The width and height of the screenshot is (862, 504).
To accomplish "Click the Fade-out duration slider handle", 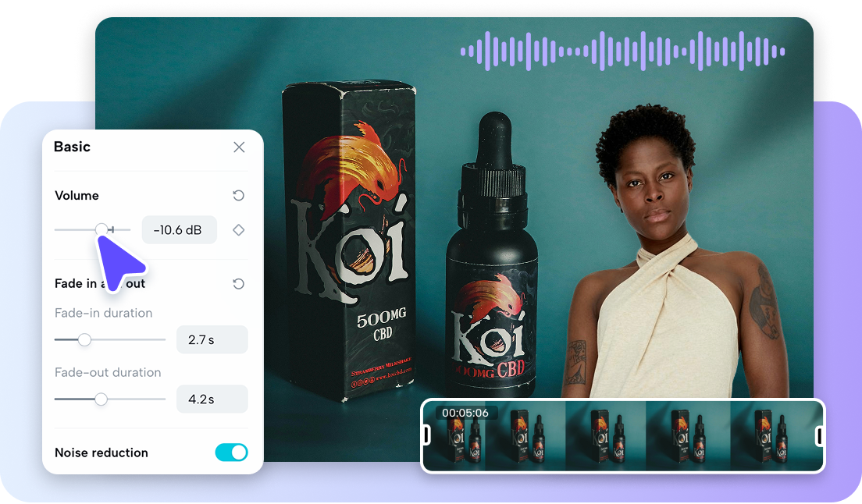I will pos(101,399).
